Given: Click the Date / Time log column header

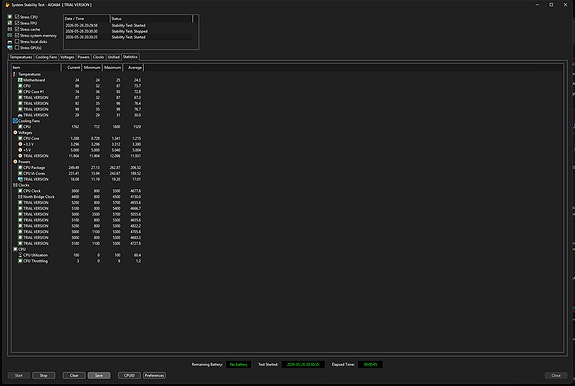Looking at the screenshot, I should tap(87, 18).
